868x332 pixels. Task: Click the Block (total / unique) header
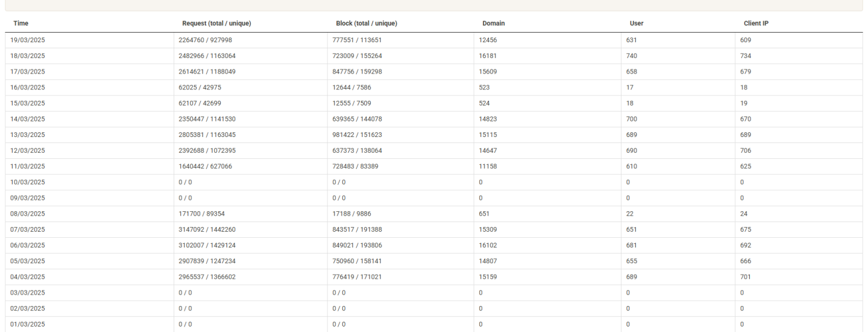pos(366,24)
